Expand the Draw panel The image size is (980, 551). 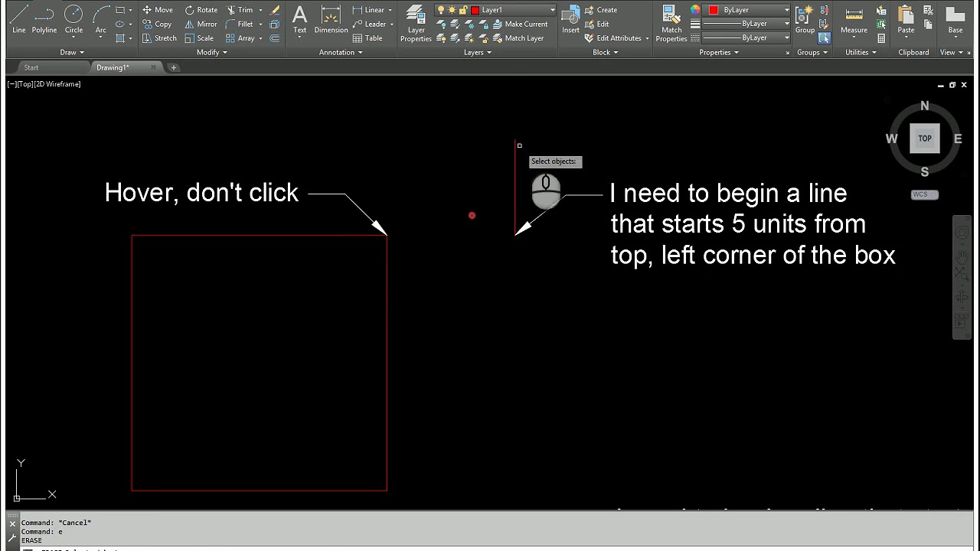coord(73,52)
